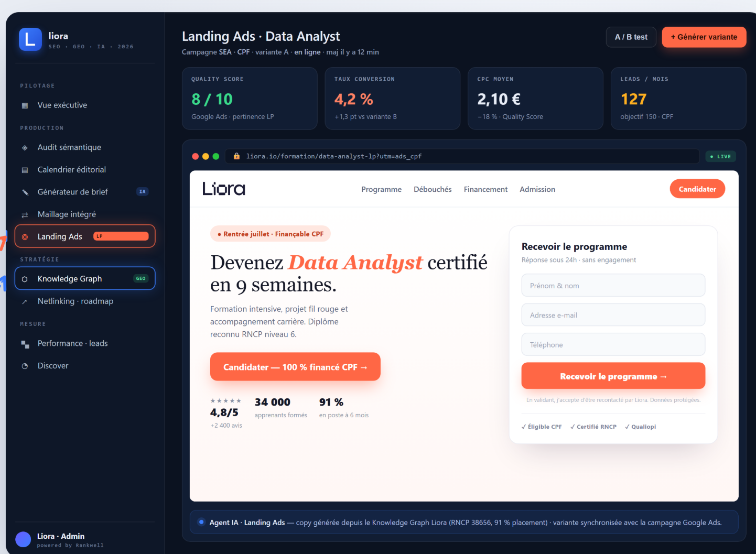The image size is (756, 554).
Task: Click the liora.io URL address bar
Action: pos(462,156)
